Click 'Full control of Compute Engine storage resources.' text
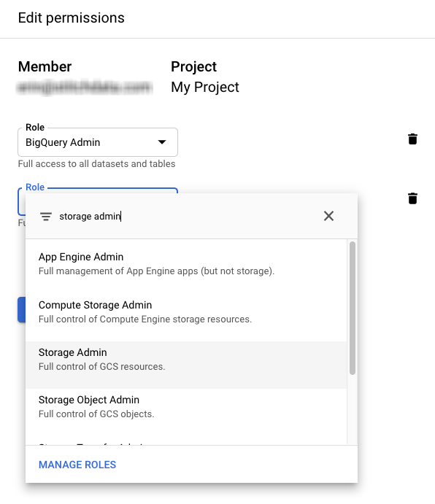 [x=145, y=319]
